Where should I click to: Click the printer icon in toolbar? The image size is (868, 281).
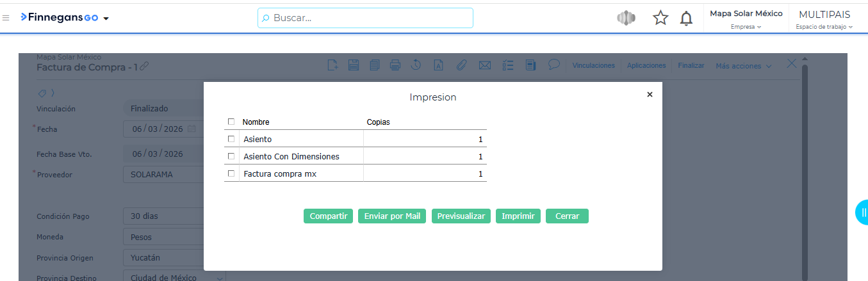click(395, 65)
